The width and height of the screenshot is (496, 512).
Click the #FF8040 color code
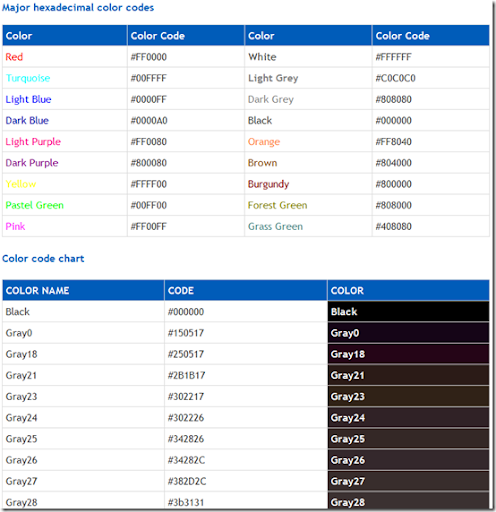(x=394, y=142)
